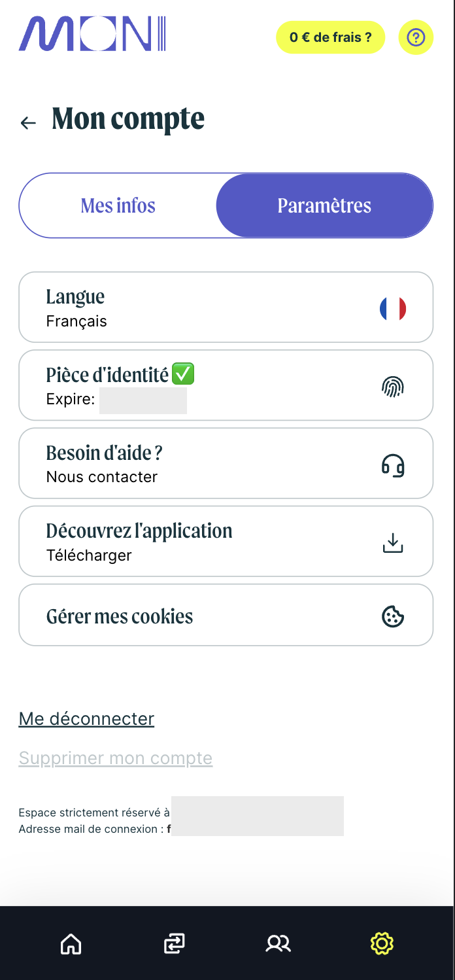Viewport: 455px width, 980px height.
Task: Click the headset support icon
Action: (393, 464)
